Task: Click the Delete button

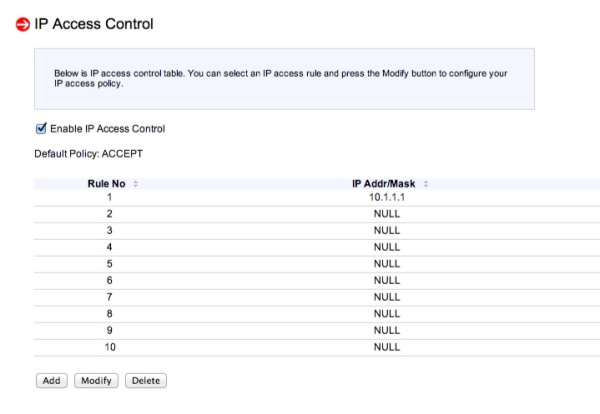Action: coord(146,381)
